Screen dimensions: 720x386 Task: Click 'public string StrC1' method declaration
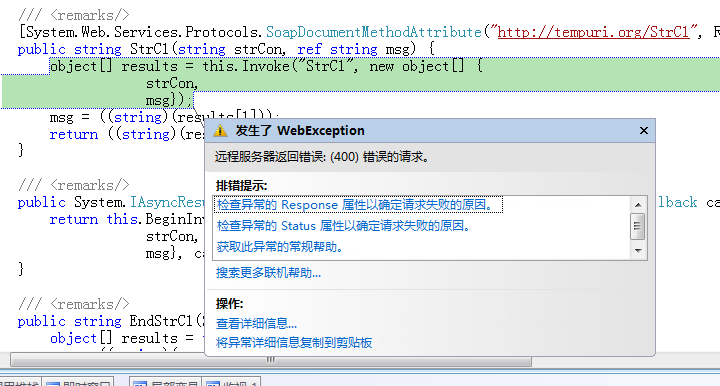[x=225, y=49]
